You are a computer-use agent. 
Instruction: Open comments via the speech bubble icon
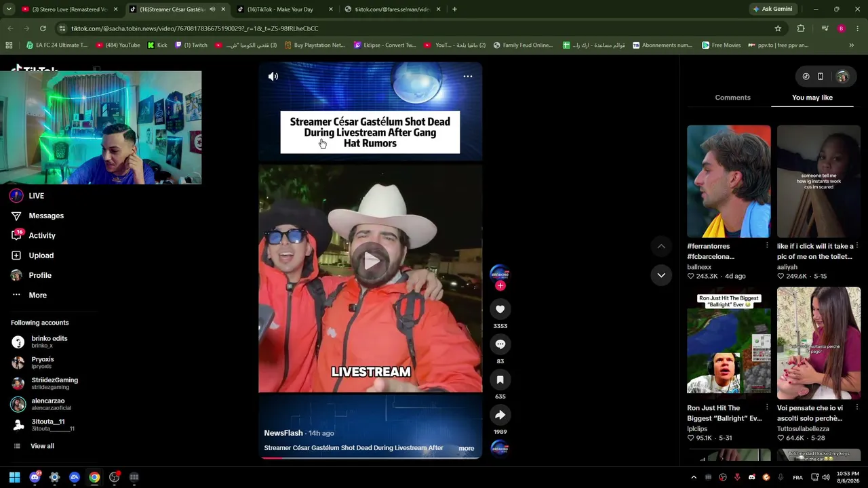coord(500,344)
